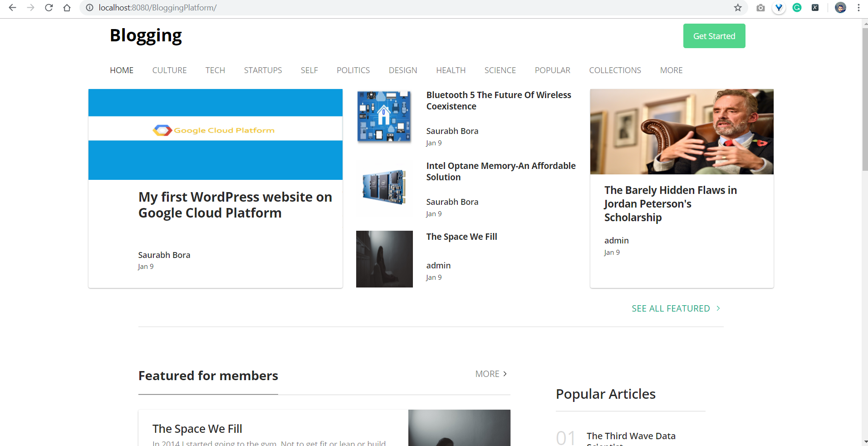
Task: Open The Space We Fill members card title
Action: point(197,429)
